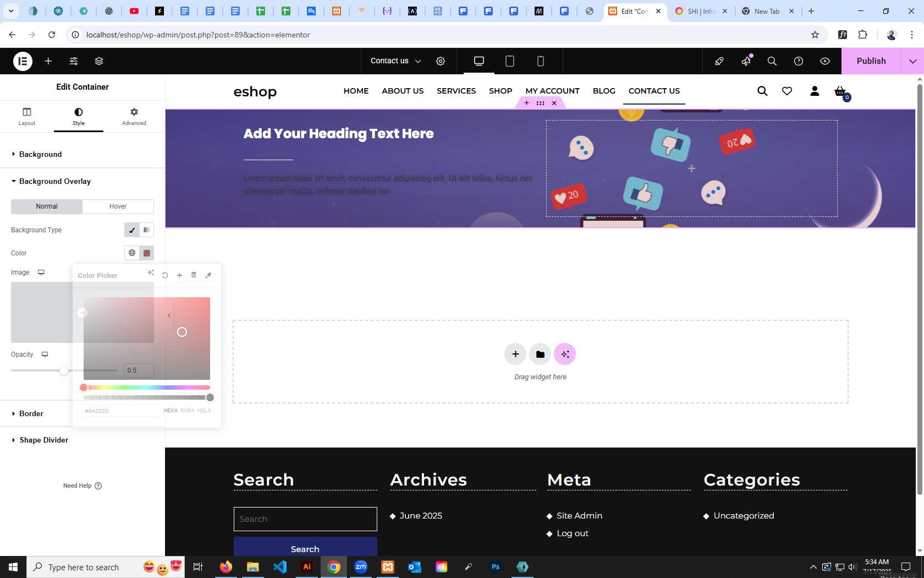Open the Need Help link
The height and width of the screenshot is (578, 924).
[82, 486]
